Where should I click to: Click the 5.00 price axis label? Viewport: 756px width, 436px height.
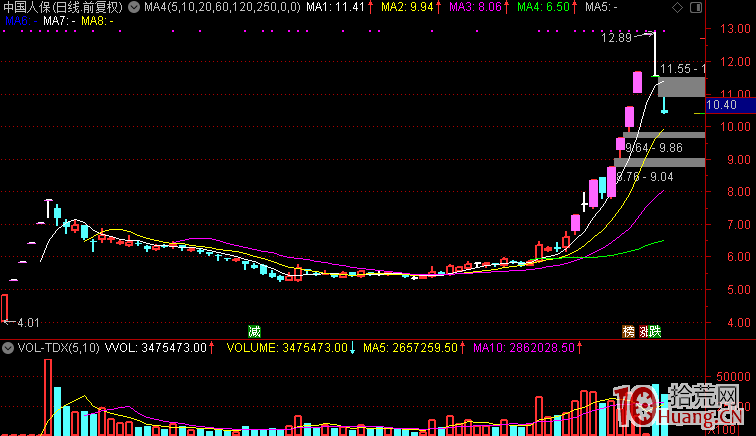739,289
